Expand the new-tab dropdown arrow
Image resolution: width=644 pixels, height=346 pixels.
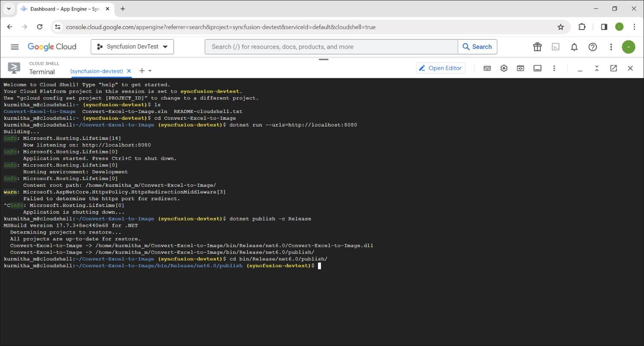point(150,71)
